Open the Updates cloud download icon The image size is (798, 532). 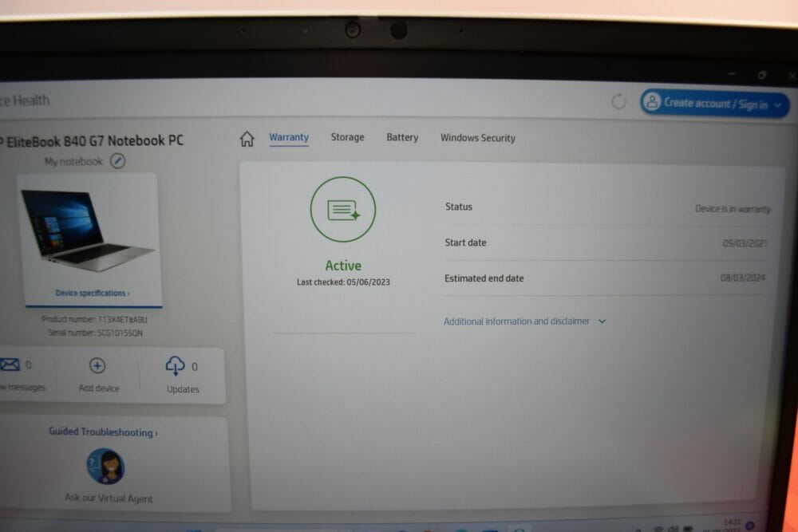pos(175,365)
